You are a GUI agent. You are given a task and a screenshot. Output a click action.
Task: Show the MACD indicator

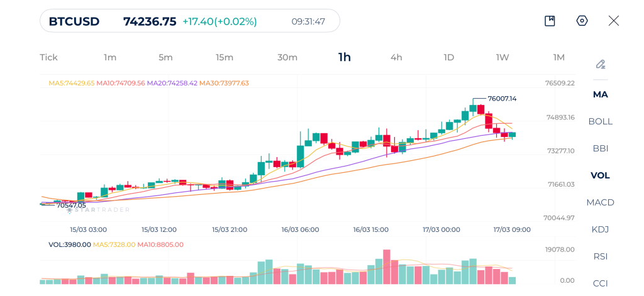(601, 202)
